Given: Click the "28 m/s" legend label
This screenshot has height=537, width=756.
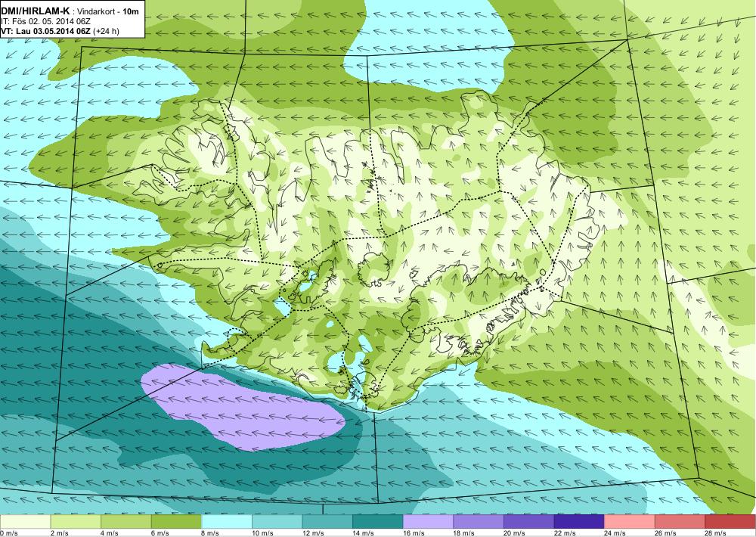Looking at the screenshot, I should [x=716, y=533].
